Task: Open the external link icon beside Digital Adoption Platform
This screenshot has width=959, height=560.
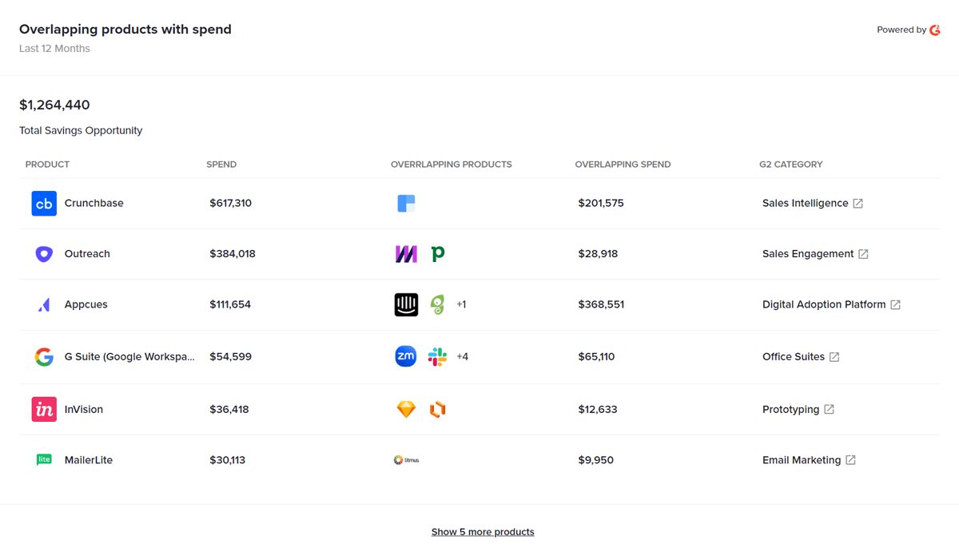Action: pos(895,305)
